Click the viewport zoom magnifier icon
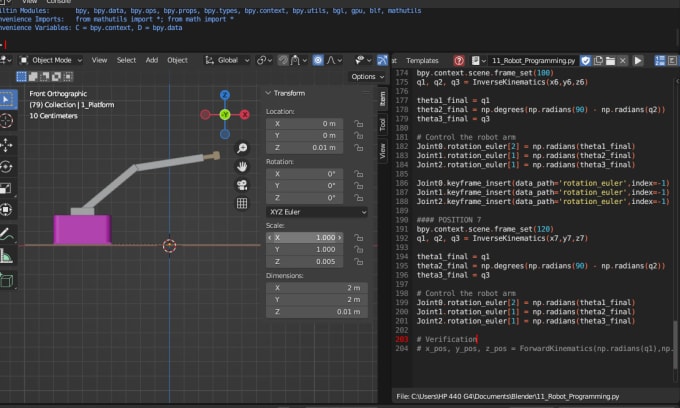This screenshot has height=408, width=680. click(242, 148)
